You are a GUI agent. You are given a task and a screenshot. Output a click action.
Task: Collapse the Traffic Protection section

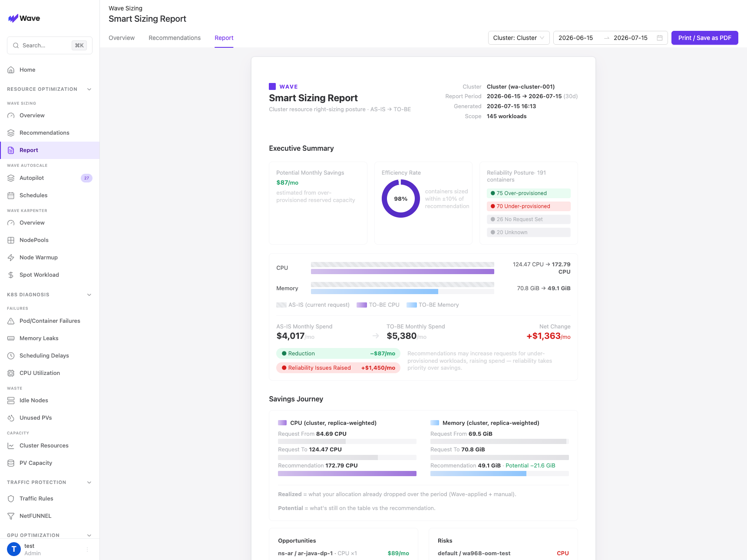pyautogui.click(x=89, y=482)
